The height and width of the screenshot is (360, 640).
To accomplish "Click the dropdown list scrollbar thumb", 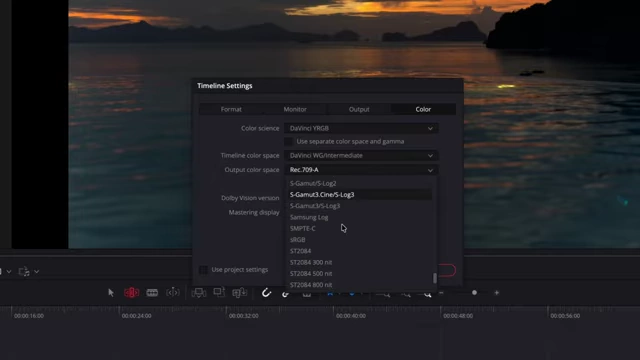I will tap(435, 278).
